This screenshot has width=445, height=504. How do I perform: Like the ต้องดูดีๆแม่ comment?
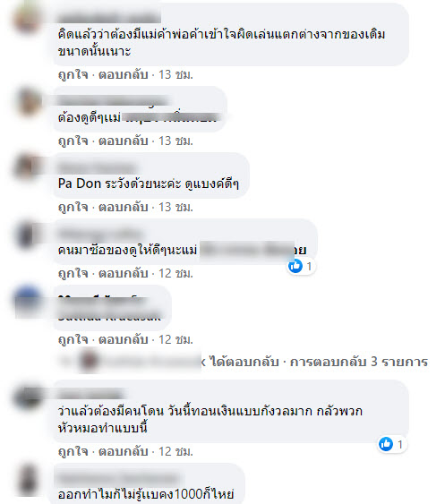(73, 141)
